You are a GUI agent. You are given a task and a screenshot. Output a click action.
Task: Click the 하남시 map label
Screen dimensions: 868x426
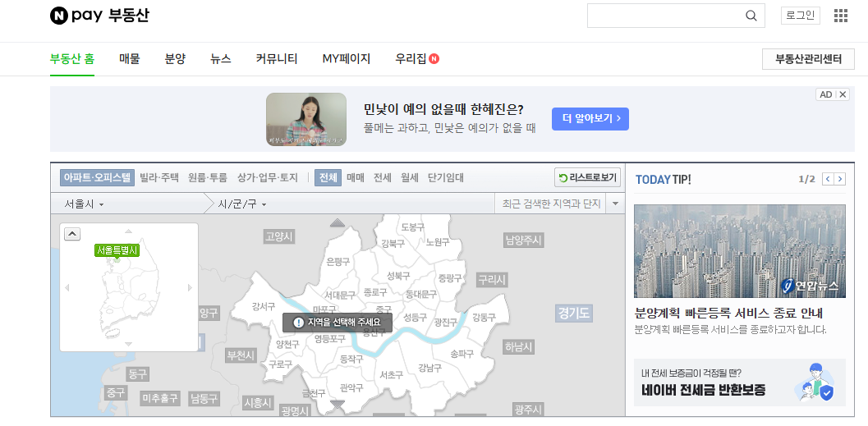tap(519, 347)
